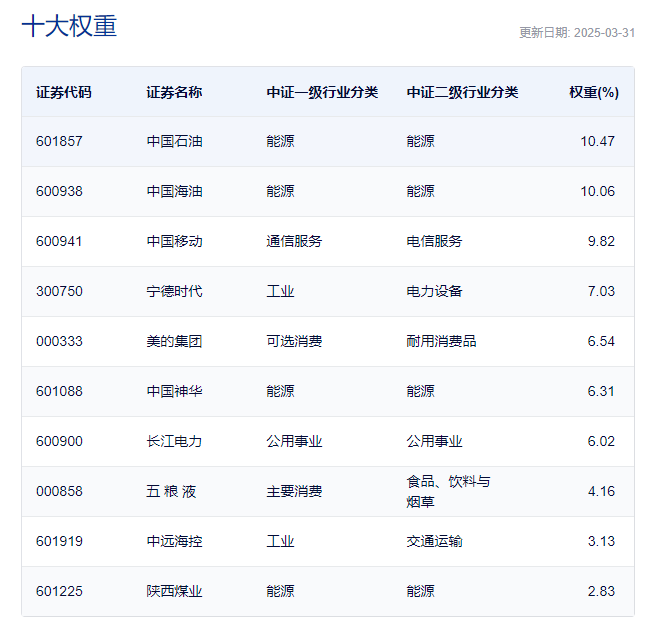Click the name 中国海油
This screenshot has width=654, height=627.
(x=174, y=191)
